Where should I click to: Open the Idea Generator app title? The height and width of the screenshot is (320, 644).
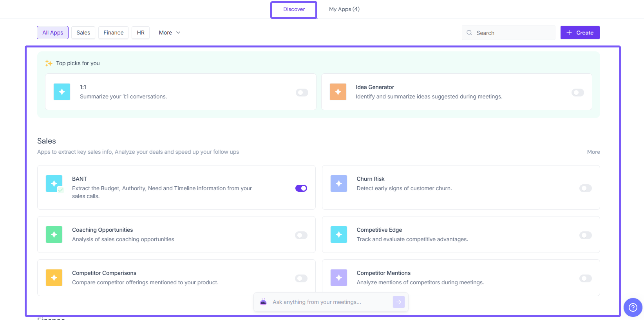pyautogui.click(x=375, y=87)
